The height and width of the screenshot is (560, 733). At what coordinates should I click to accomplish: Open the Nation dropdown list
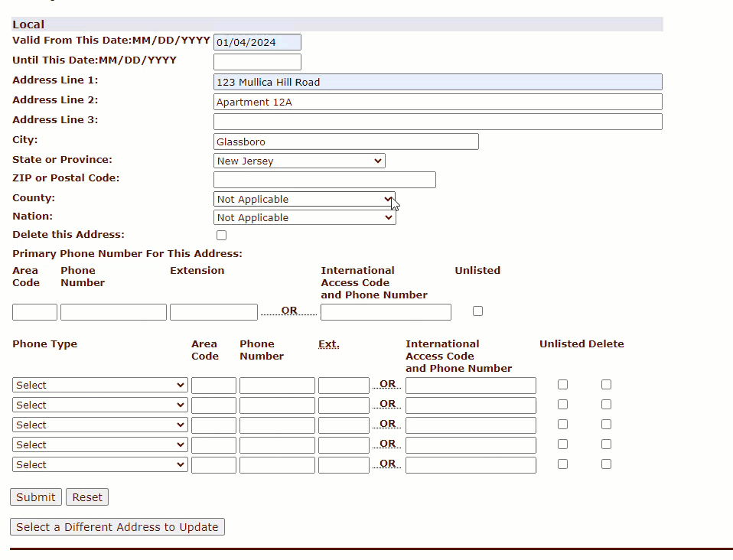coord(305,218)
